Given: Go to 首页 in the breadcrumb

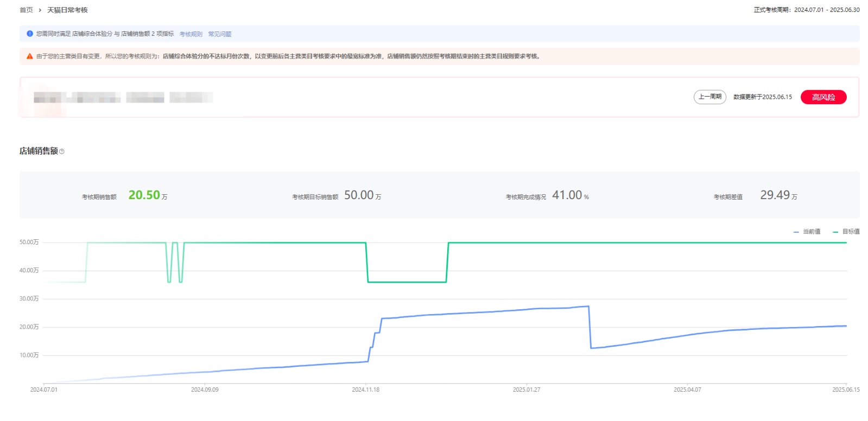Looking at the screenshot, I should click(x=26, y=10).
